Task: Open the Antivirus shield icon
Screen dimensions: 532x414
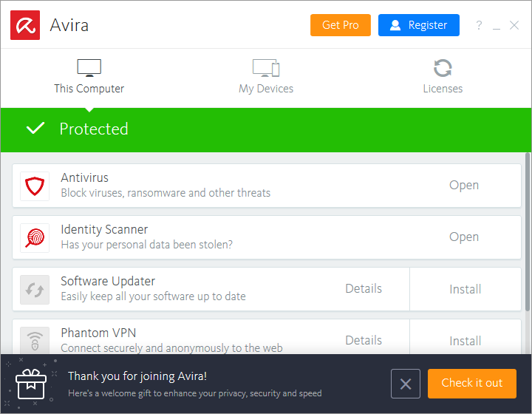Action: tap(35, 186)
